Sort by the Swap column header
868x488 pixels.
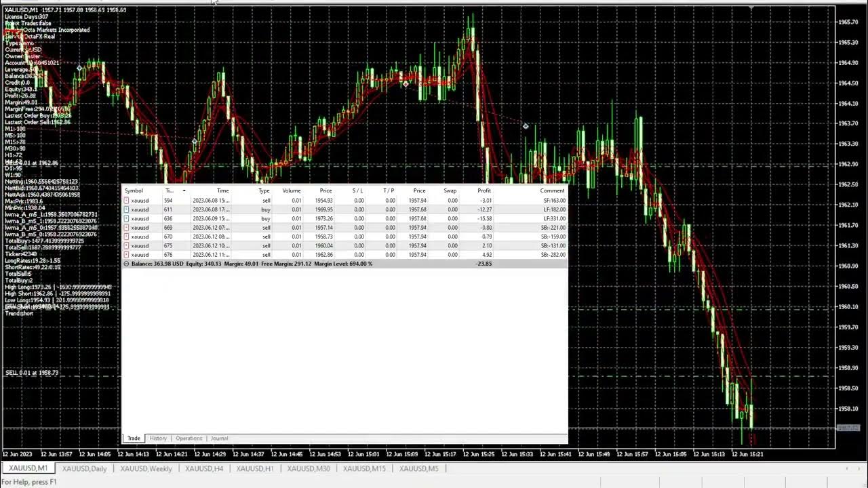pos(450,190)
